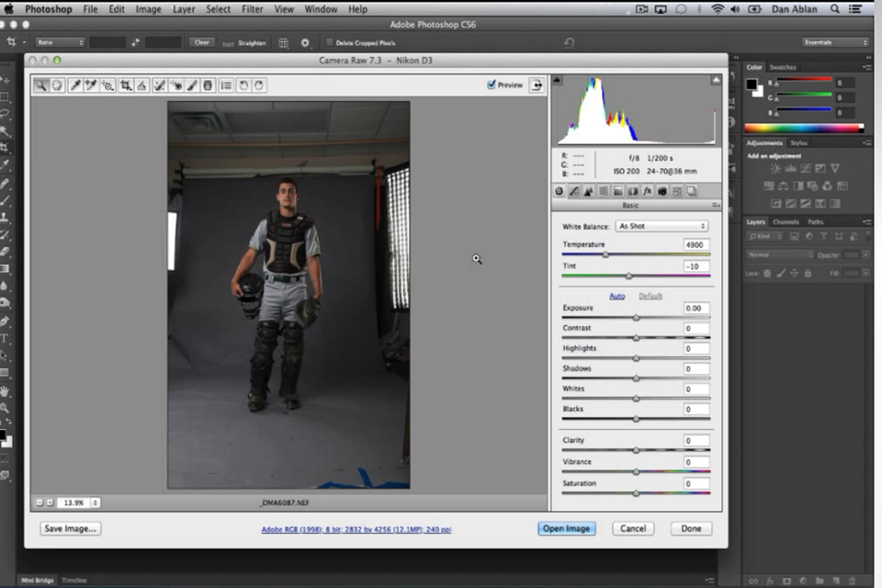Viewport: 882px width, 588px height.
Task: Open the Effects fx panel tab
Action: (x=647, y=191)
